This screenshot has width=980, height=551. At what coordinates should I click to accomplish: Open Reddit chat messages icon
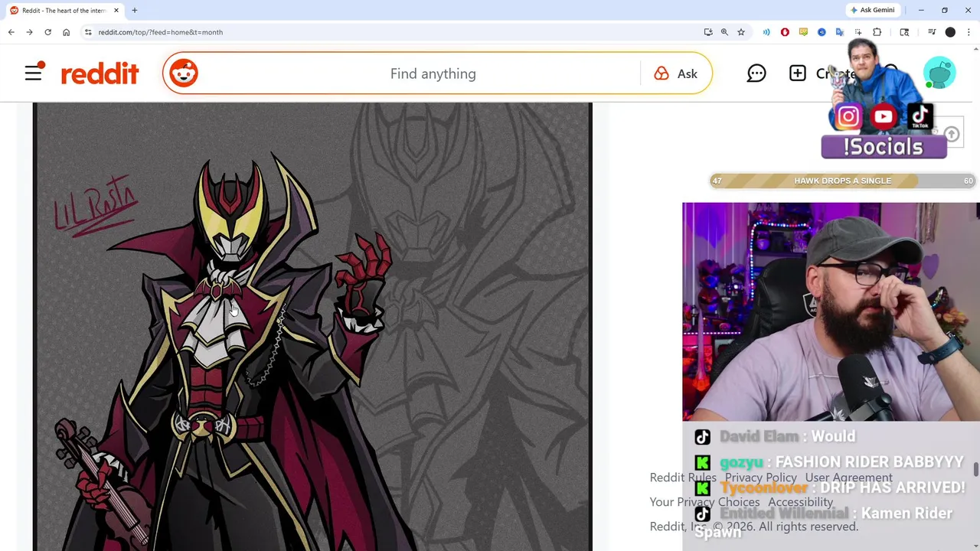pos(756,73)
